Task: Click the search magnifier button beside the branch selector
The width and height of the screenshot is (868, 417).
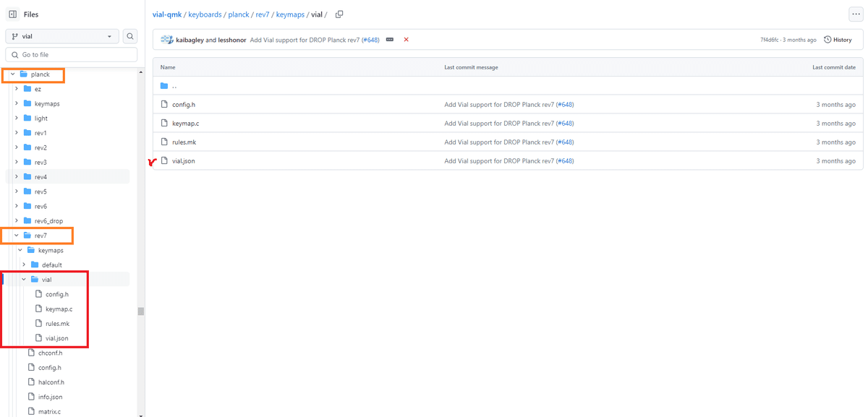Action: coord(130,36)
